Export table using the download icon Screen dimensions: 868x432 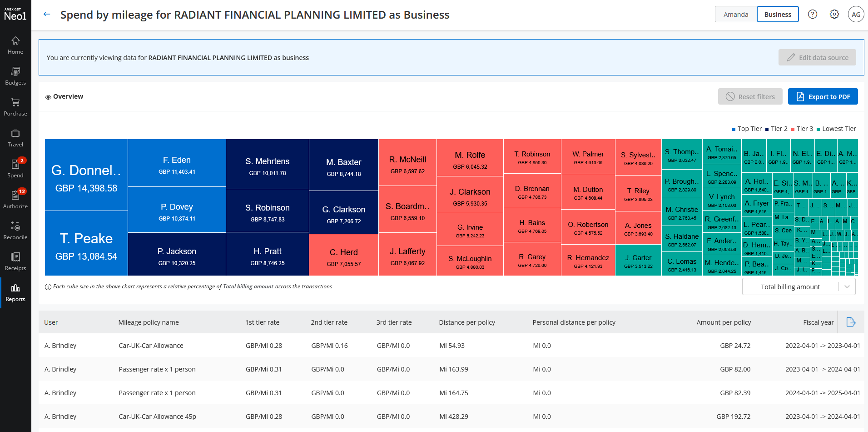point(851,322)
